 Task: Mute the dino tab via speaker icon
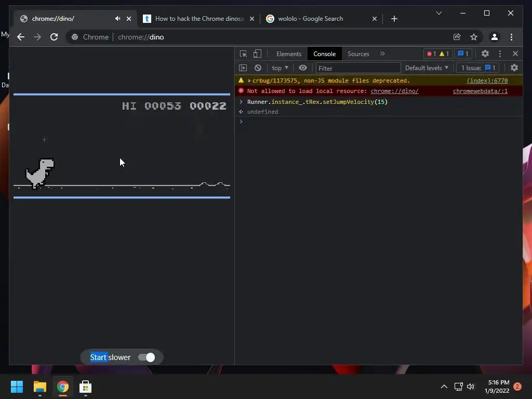117,18
